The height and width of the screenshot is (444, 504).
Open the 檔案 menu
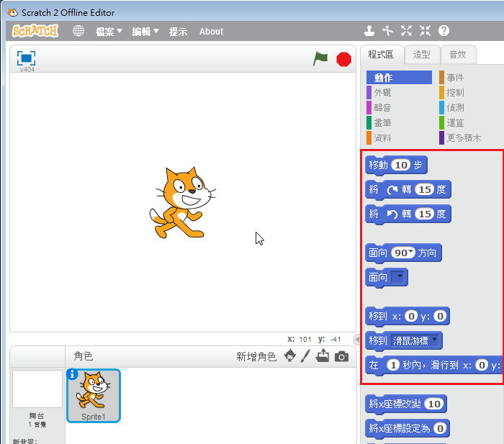pos(109,32)
